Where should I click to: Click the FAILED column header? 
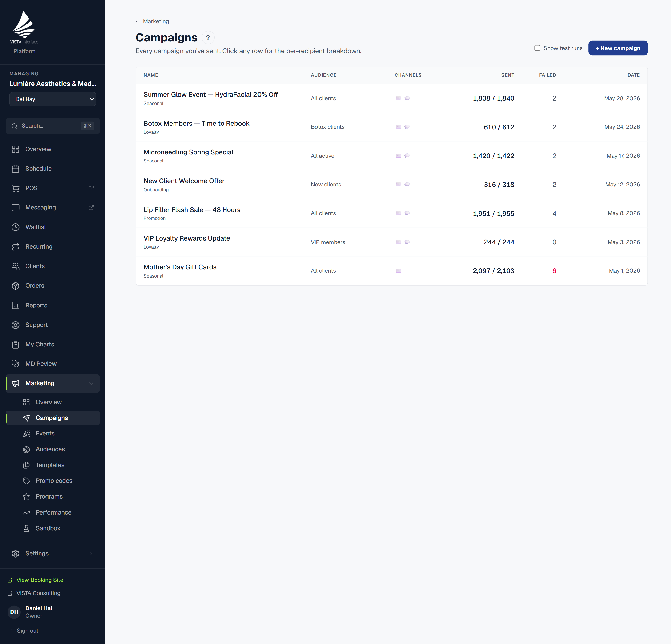tap(547, 75)
